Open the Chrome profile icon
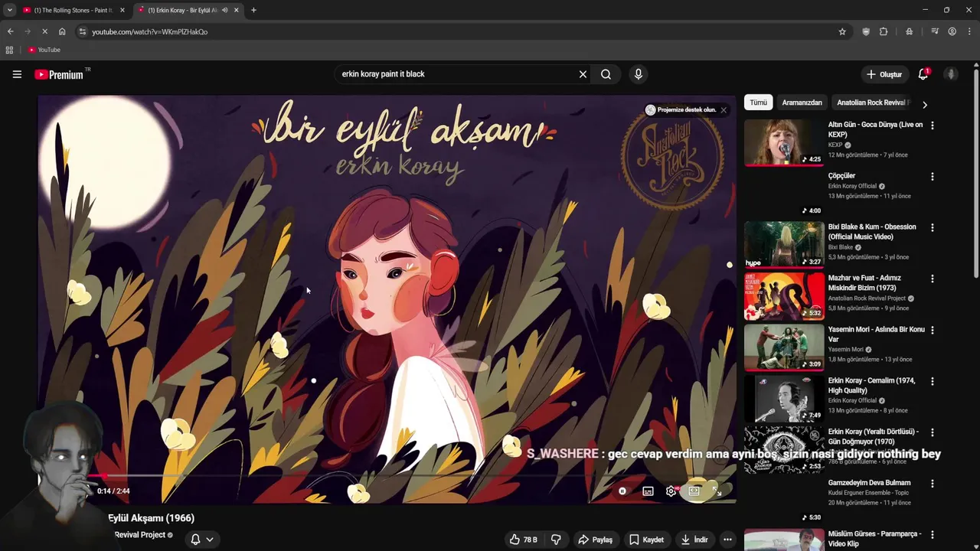 952,31
